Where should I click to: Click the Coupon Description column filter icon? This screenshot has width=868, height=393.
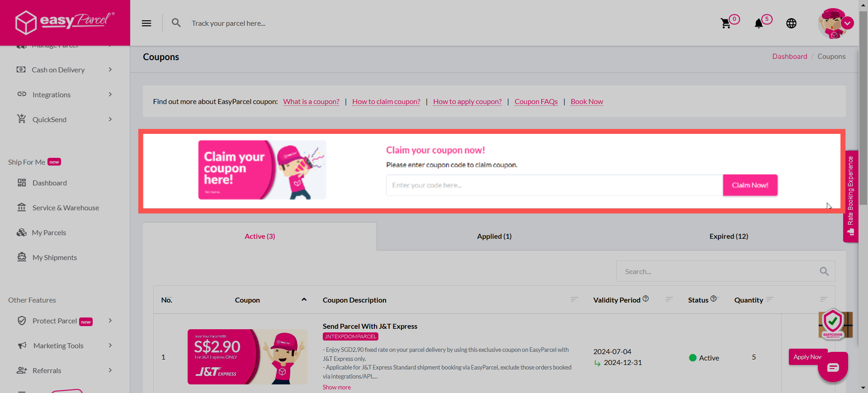pyautogui.click(x=574, y=299)
